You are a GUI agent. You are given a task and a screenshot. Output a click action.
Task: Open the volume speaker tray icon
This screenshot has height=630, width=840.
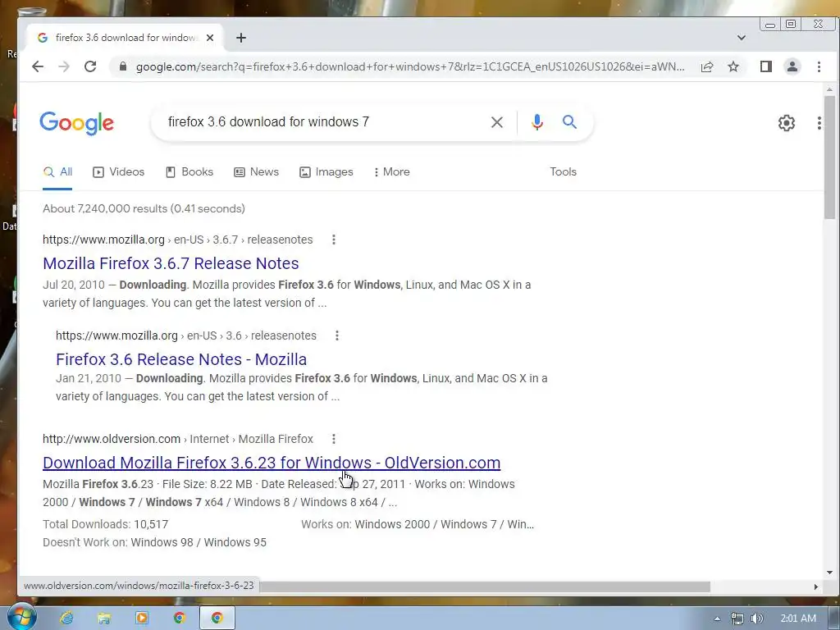pyautogui.click(x=756, y=619)
